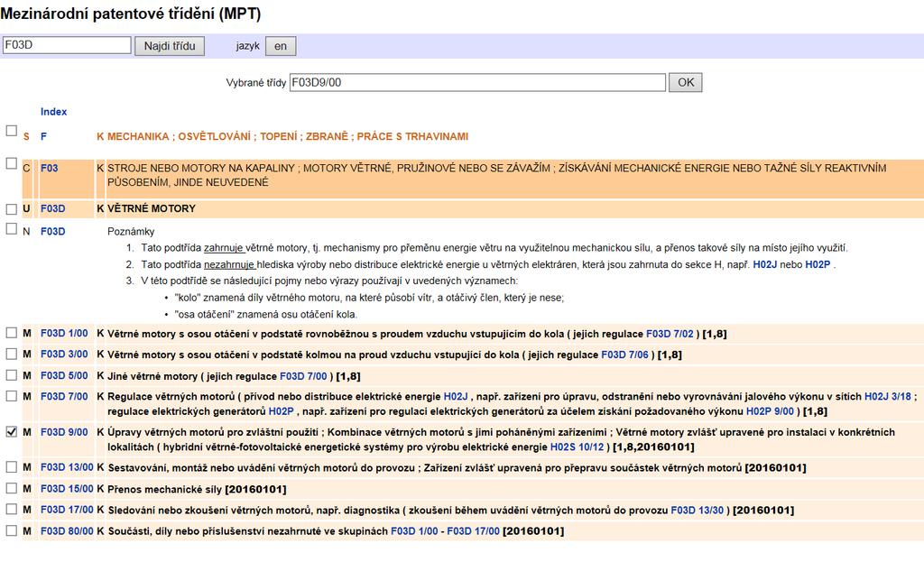The width and height of the screenshot is (924, 571).
Task: Focus the Vybrané třídy input field
Action: (477, 82)
